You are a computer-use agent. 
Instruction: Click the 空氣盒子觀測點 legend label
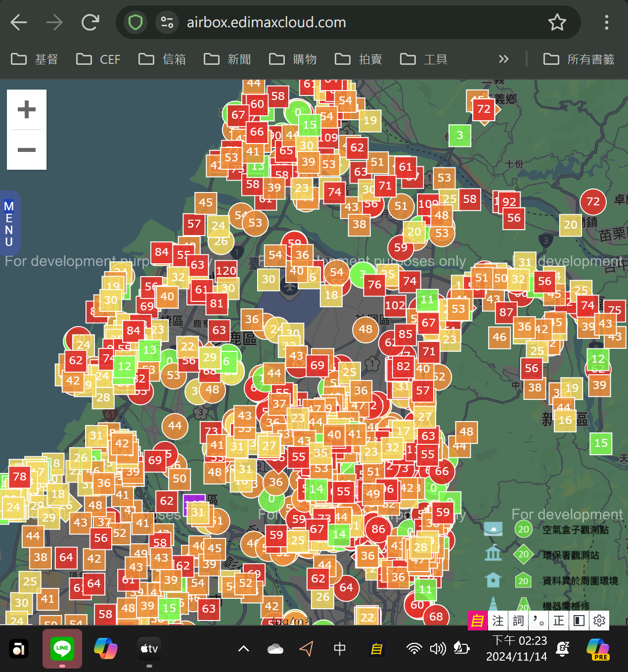point(576,530)
